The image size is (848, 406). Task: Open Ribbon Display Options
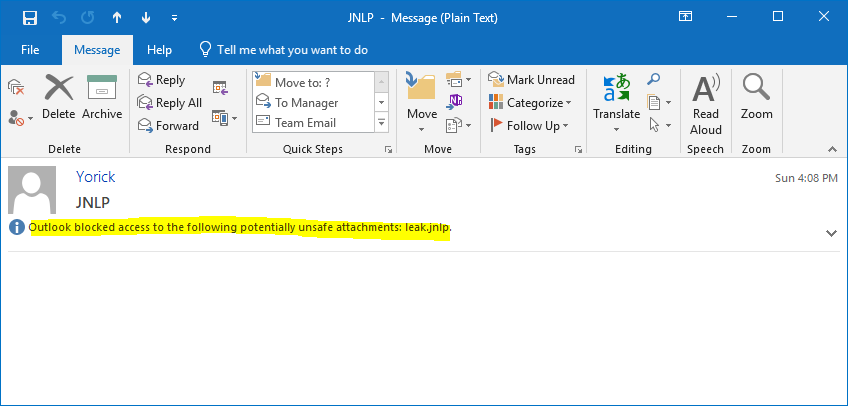click(685, 17)
